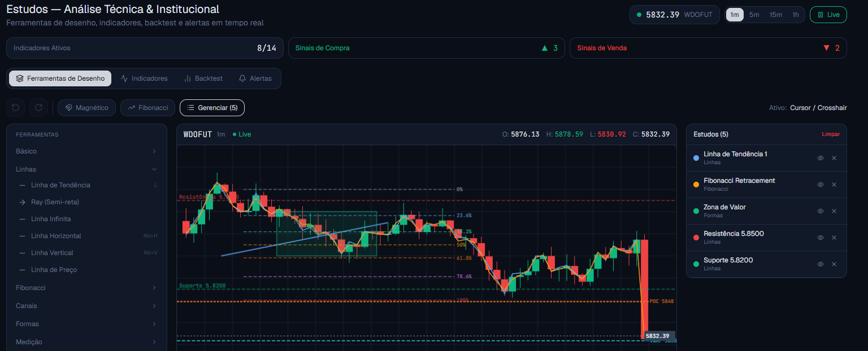The height and width of the screenshot is (351, 868).
Task: Click red color dot of Resistência 5.8500
Action: pos(696,238)
